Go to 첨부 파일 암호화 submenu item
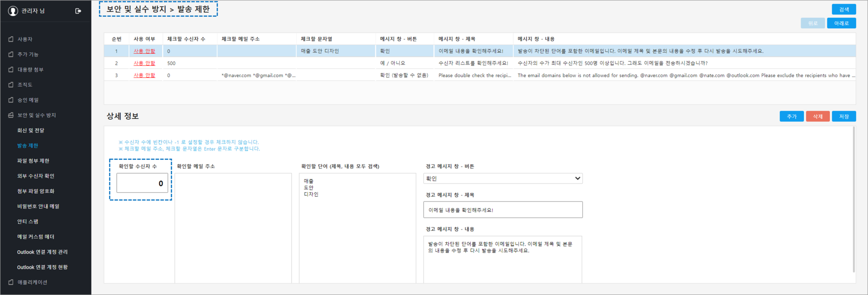 (36, 191)
